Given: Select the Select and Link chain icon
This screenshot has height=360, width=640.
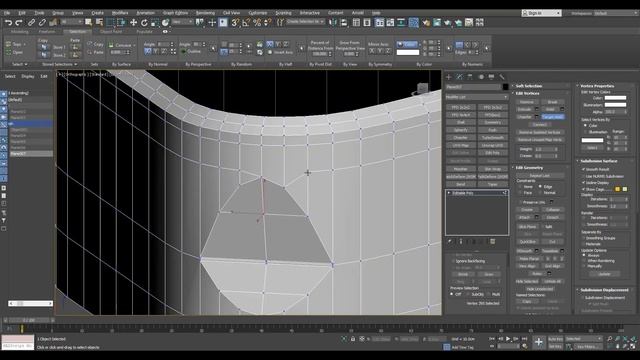Looking at the screenshot, I should [31, 23].
